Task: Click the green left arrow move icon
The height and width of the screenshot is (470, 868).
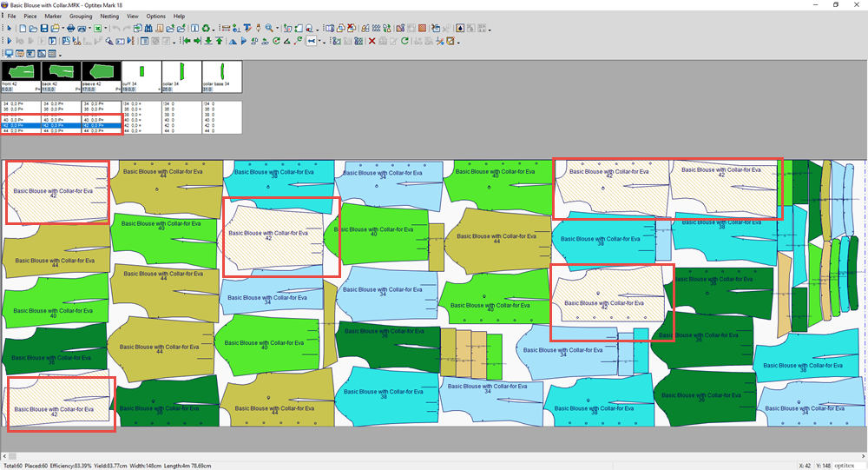Action: click(x=187, y=41)
